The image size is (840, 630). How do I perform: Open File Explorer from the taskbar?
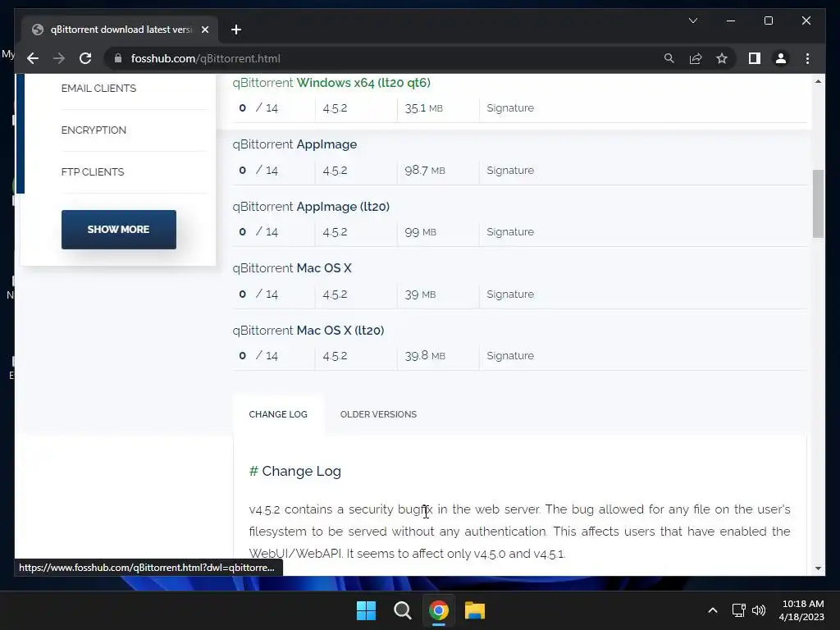[x=475, y=610]
